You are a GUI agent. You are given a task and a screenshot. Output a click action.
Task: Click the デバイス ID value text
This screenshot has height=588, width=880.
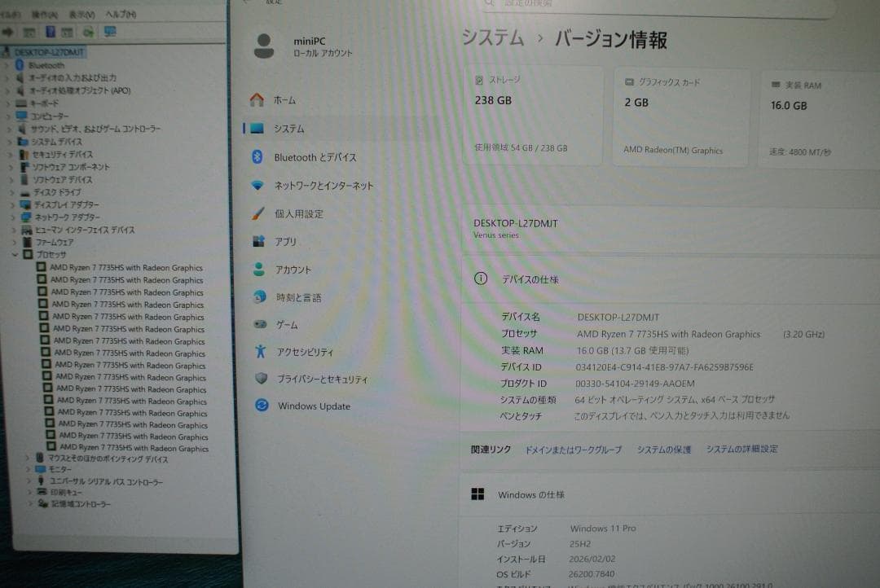click(x=665, y=367)
